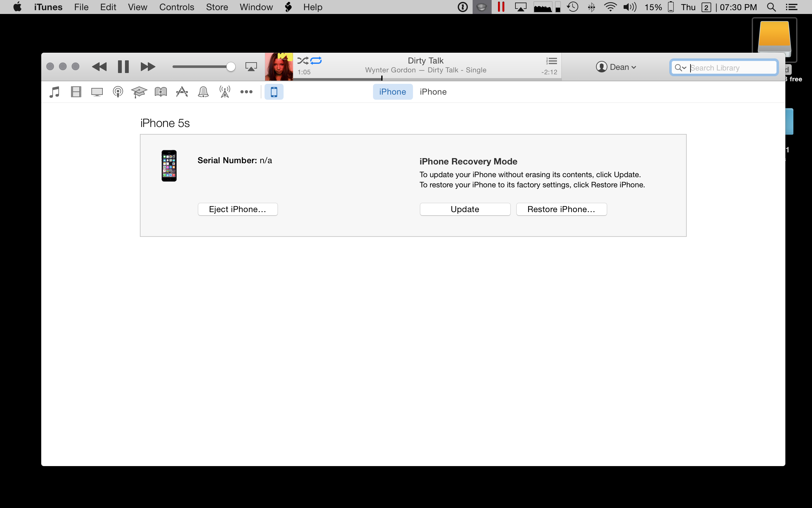Open the iTunes U graduation cap icon
Viewport: 812px width, 508px height.
coord(139,92)
